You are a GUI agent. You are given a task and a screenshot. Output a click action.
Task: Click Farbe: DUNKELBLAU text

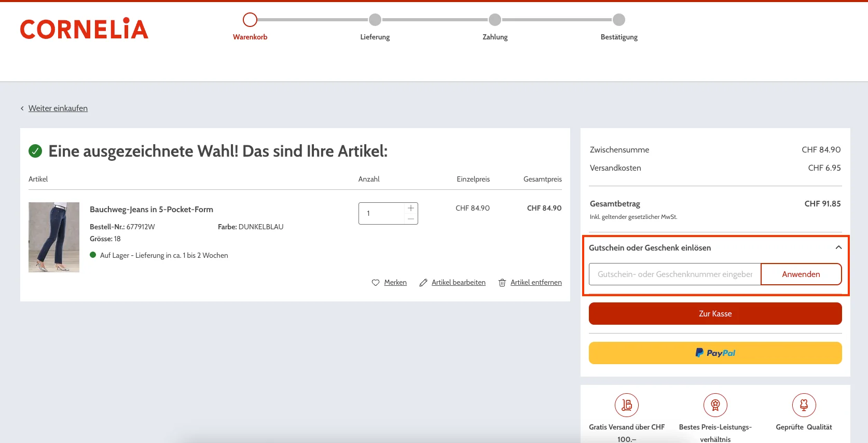click(x=251, y=227)
